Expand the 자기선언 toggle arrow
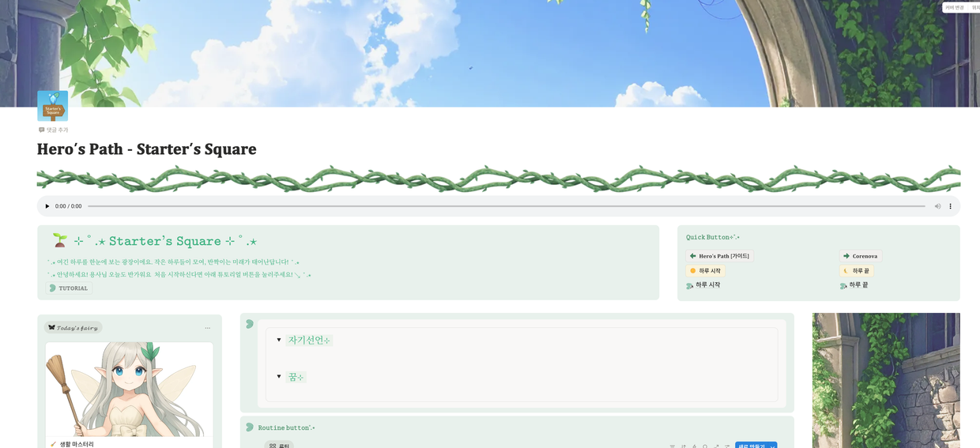Viewport: 980px width, 448px height. [279, 341]
